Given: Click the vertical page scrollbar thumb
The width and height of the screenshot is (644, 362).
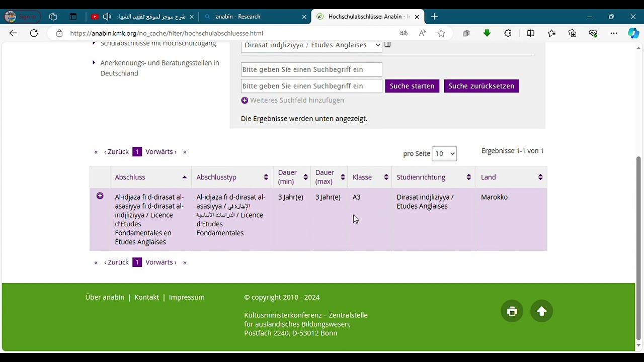Looking at the screenshot, I should click(x=639, y=249).
